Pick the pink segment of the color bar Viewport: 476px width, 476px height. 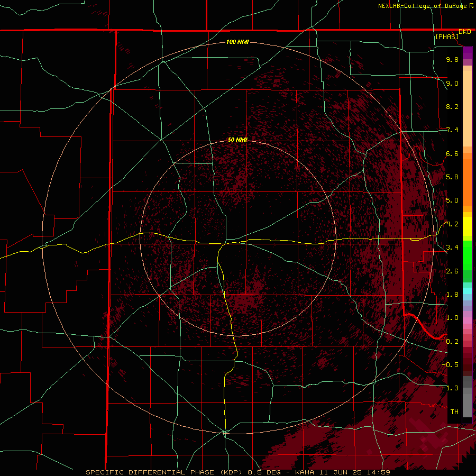[467, 321]
